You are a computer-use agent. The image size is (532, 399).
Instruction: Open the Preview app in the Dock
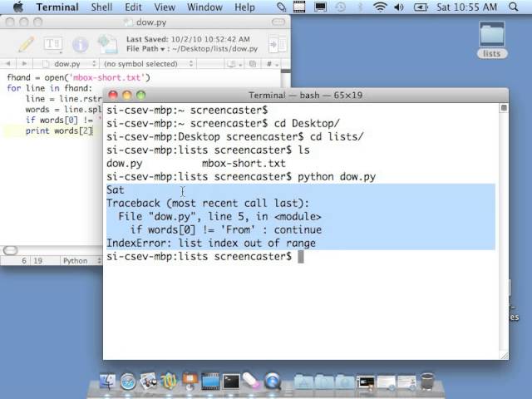[148, 382]
